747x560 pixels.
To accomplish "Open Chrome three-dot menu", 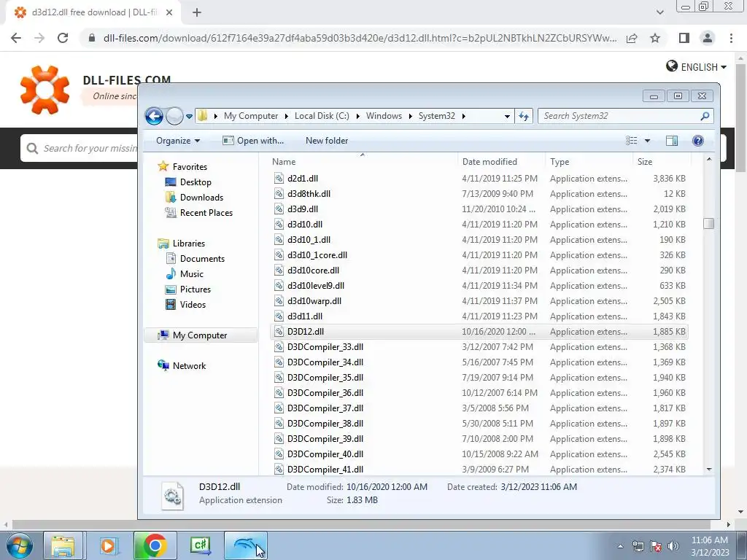I will pyautogui.click(x=731, y=38).
